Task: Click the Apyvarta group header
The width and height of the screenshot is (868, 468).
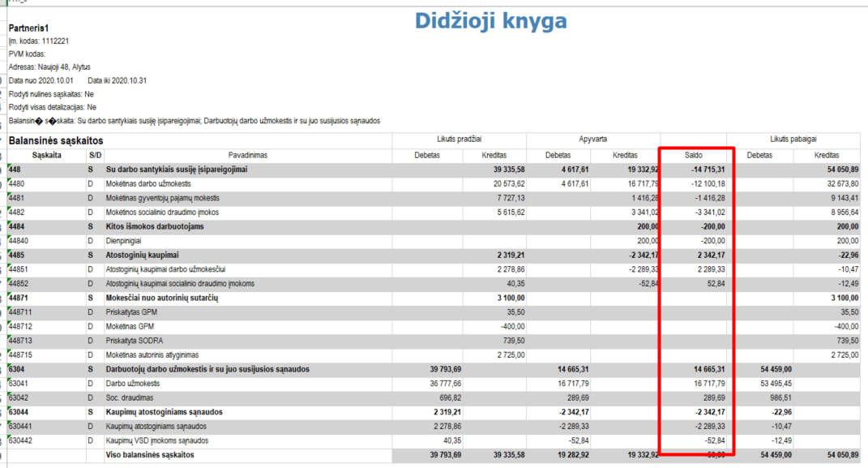Action: click(x=593, y=140)
